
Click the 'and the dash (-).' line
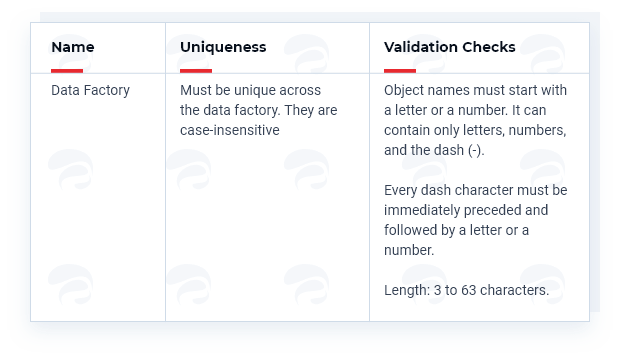coord(434,150)
